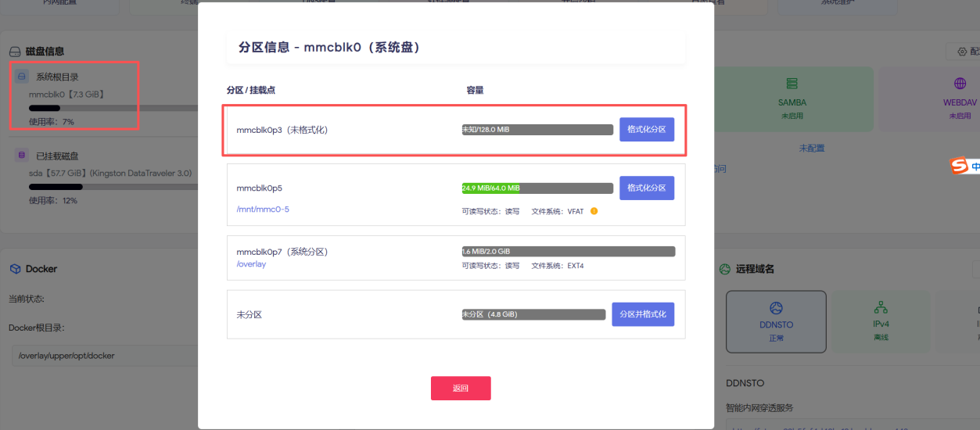Viewport: 980px width, 430px height.
Task: Click 分区并格式化 for the unpartitioned space
Action: [643, 314]
